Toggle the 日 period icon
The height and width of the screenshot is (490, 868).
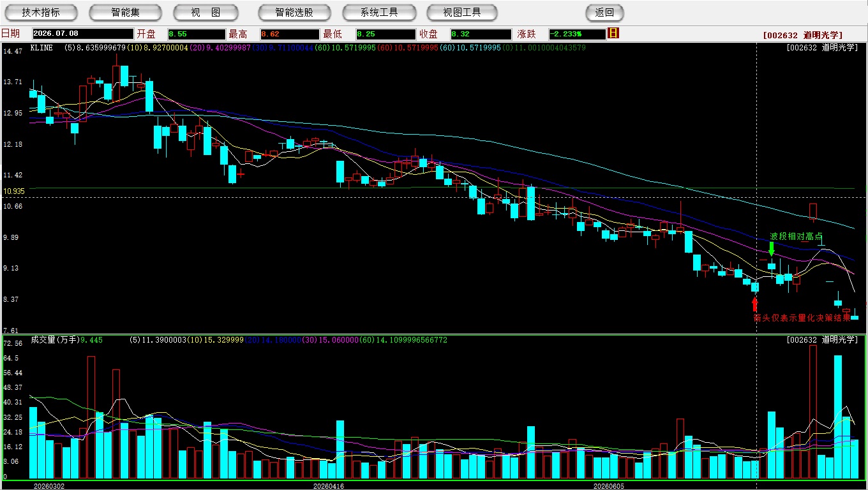coord(613,33)
